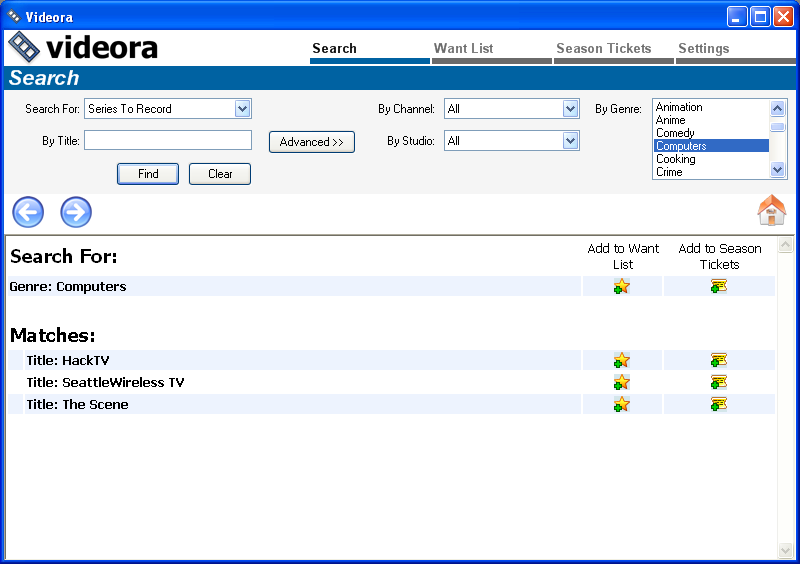Add SeattleWireless TV to Want List
Viewport: 800px width, 564px height.
621,382
